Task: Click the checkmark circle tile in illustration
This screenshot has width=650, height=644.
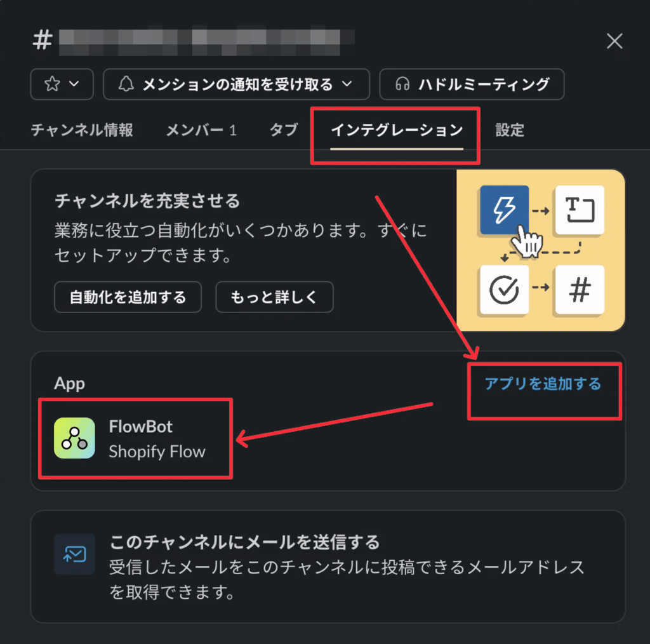Action: [x=504, y=290]
